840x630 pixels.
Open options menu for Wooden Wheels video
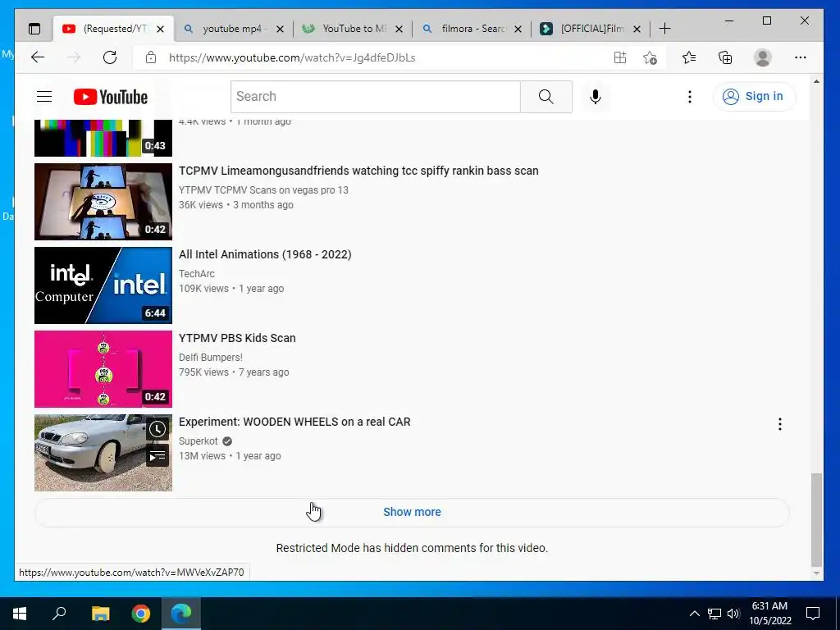click(780, 424)
